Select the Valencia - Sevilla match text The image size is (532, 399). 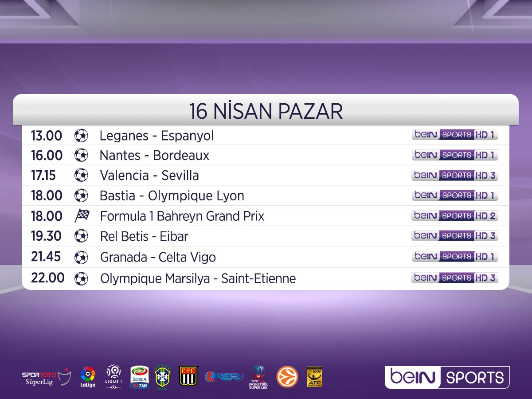[149, 176]
